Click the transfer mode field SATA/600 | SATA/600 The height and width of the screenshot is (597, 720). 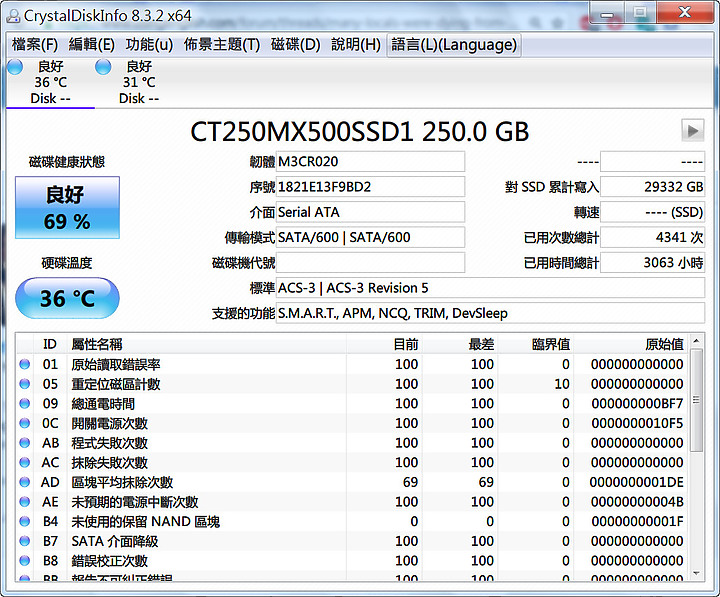[370, 237]
